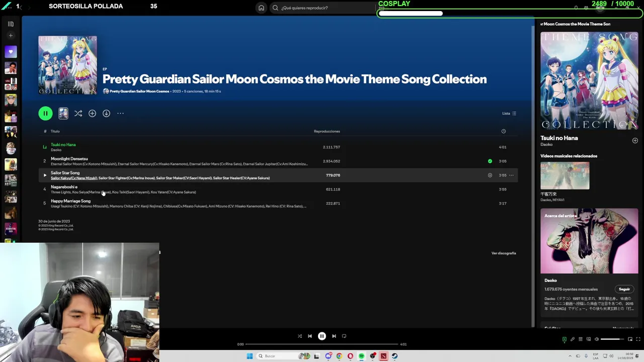644x362 pixels.
Task: Select Happy Marriage Song track row
Action: tap(278, 203)
